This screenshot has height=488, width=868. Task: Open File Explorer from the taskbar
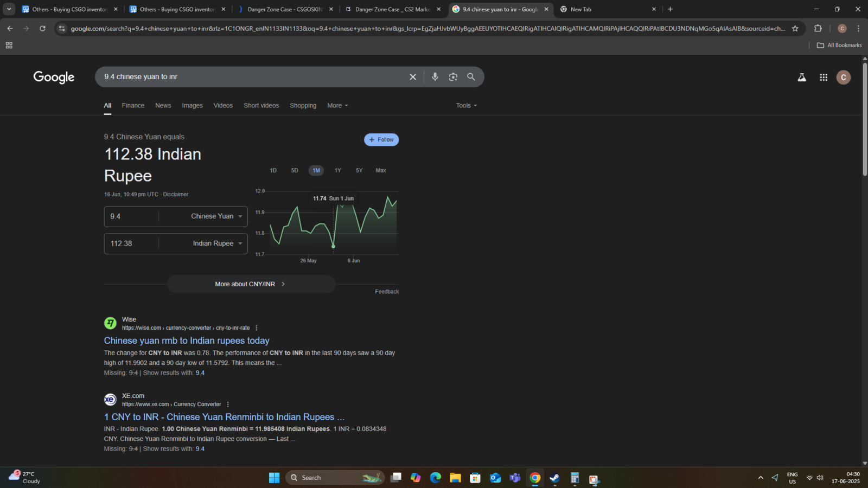pyautogui.click(x=455, y=478)
